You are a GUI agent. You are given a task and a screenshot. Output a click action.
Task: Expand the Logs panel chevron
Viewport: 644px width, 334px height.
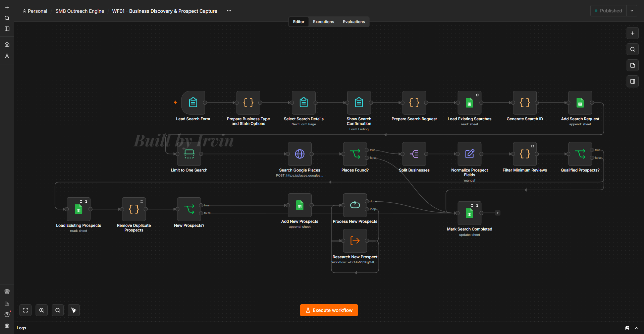[637, 328]
